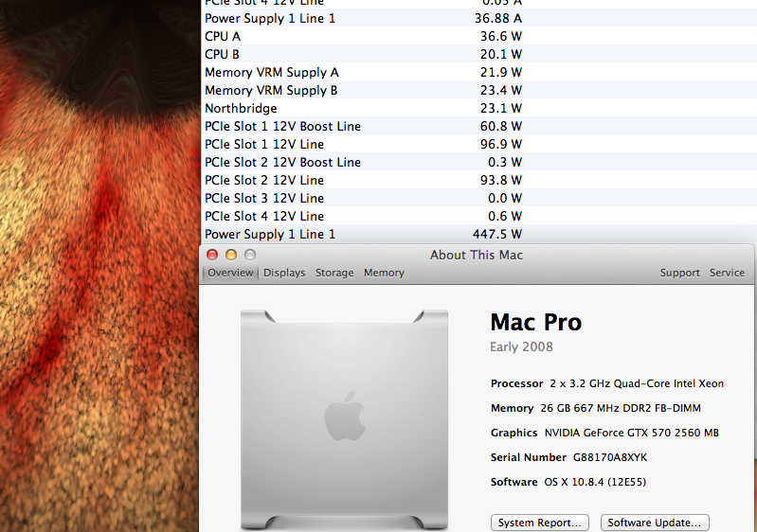Click the disabled zoom button in title bar

[250, 255]
